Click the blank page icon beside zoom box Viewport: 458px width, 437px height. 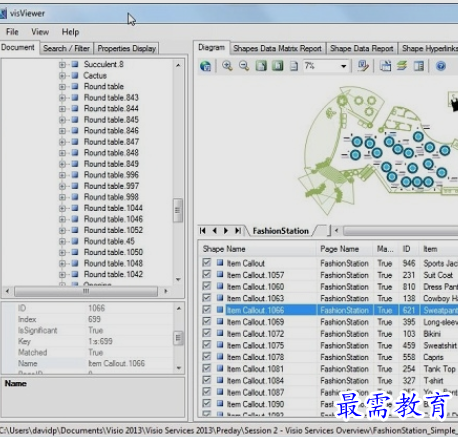click(294, 66)
